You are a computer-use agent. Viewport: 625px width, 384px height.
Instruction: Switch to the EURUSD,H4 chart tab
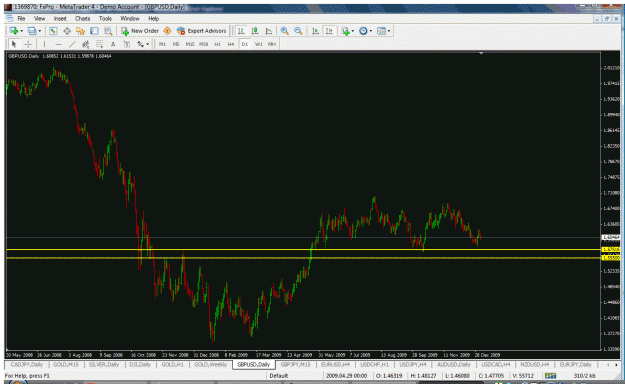335,365
